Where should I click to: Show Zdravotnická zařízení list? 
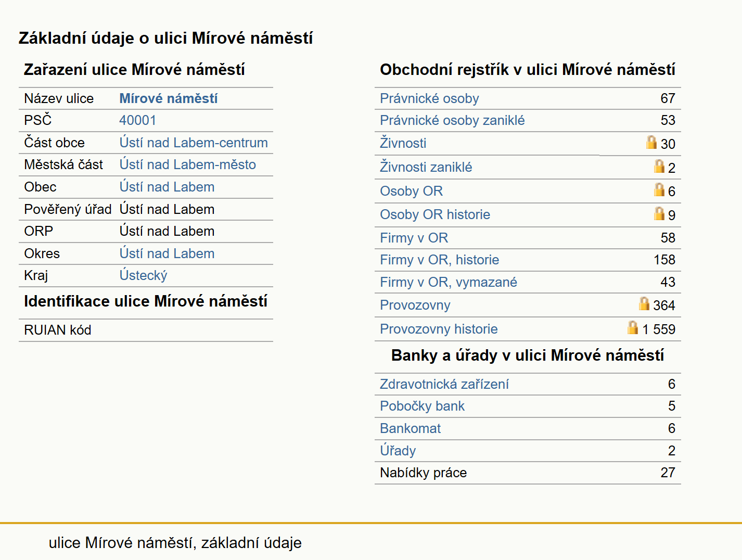tap(444, 384)
